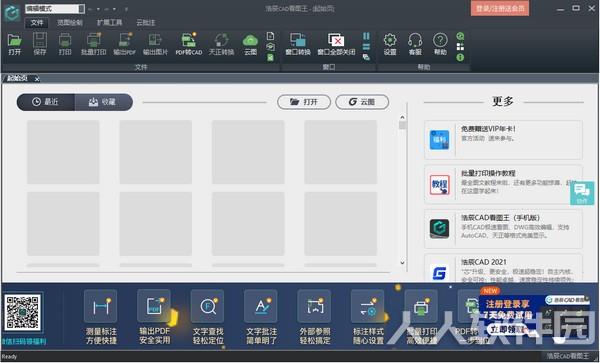The width and height of the screenshot is (600, 363).
Task: Click the 输出PDF 安全实用 feature tile
Action: [x=154, y=317]
